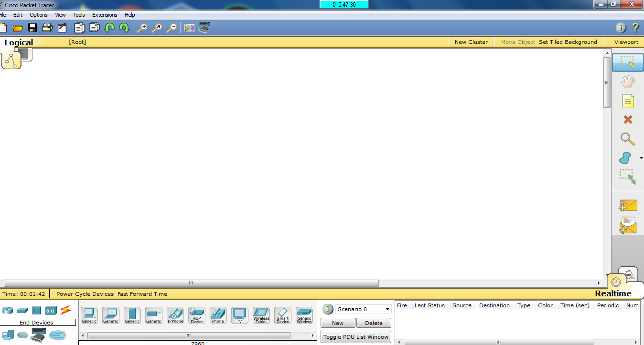Pick the Smart Device
The width and height of the screenshot is (644, 345).
282,315
